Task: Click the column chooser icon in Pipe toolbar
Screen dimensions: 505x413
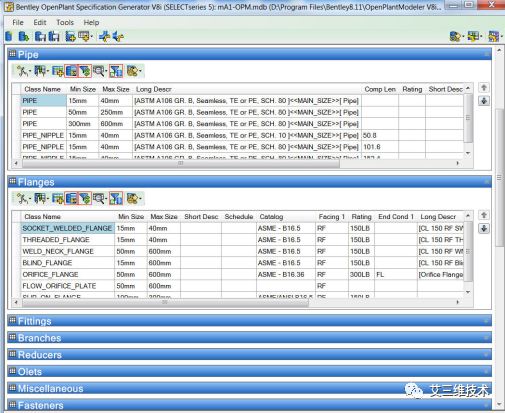Action: (40, 71)
